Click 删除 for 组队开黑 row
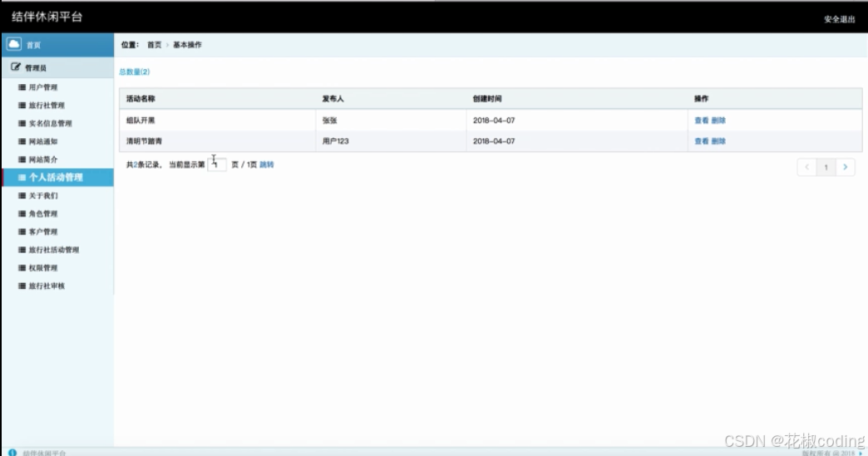 718,120
